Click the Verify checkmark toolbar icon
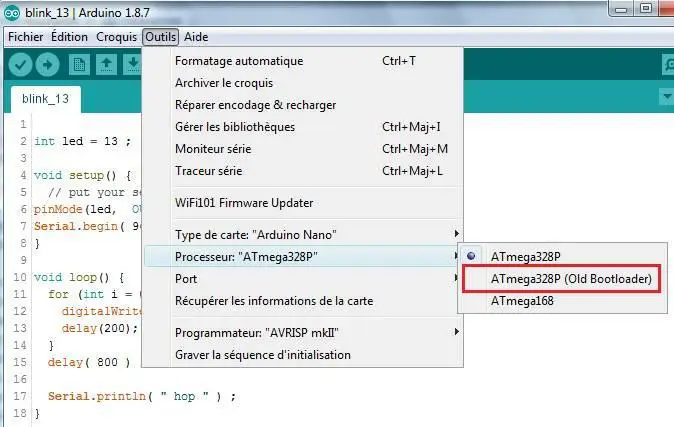674x427 pixels. pos(20,65)
